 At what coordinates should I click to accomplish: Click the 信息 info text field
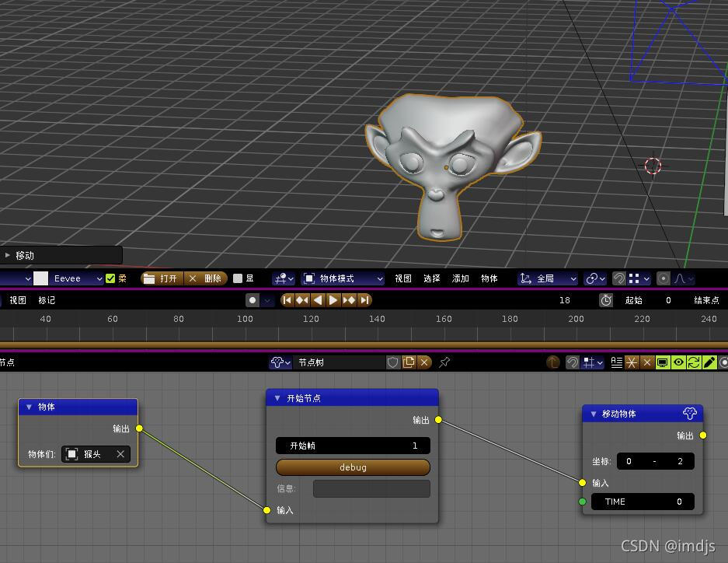(x=371, y=488)
